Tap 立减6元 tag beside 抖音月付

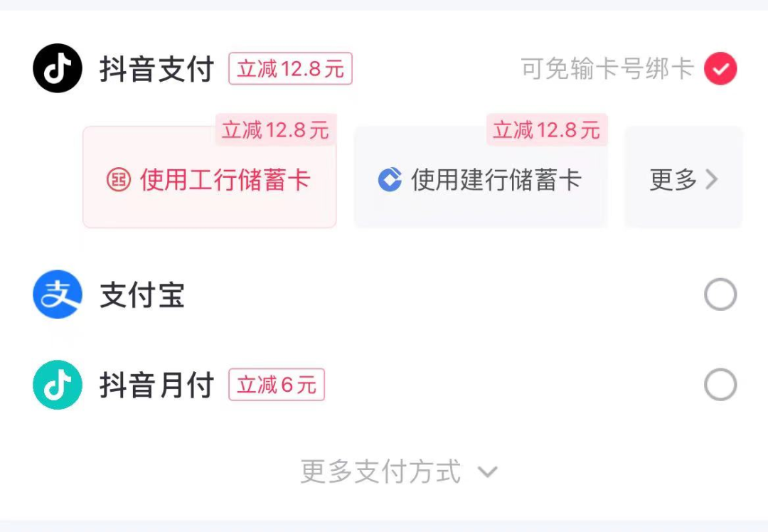tap(277, 385)
